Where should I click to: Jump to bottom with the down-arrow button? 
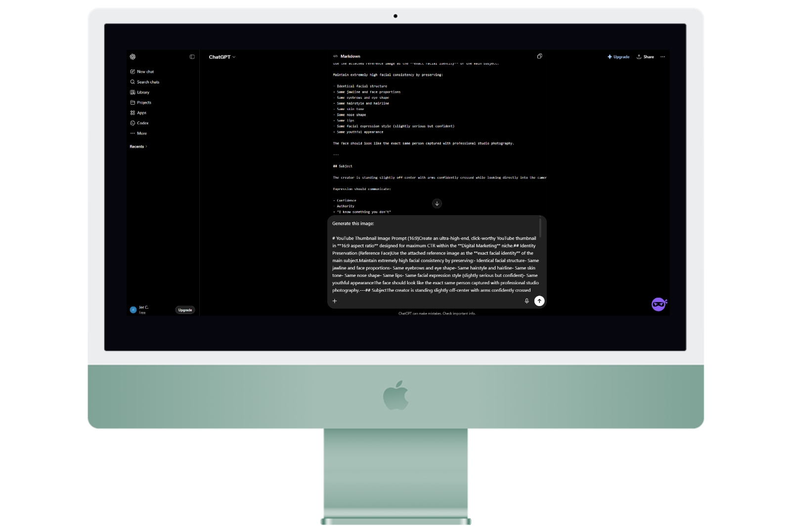tap(437, 204)
